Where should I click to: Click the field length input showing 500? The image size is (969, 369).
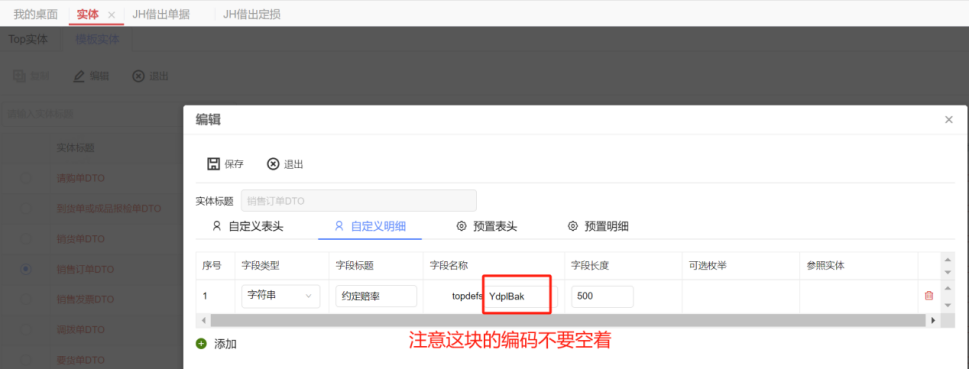pyautogui.click(x=603, y=296)
